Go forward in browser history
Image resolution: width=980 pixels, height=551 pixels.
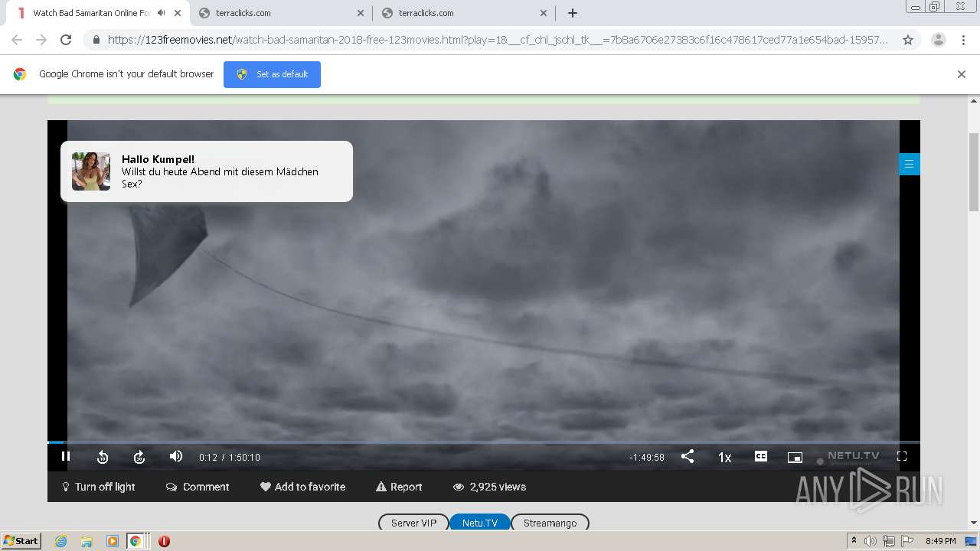(x=41, y=40)
